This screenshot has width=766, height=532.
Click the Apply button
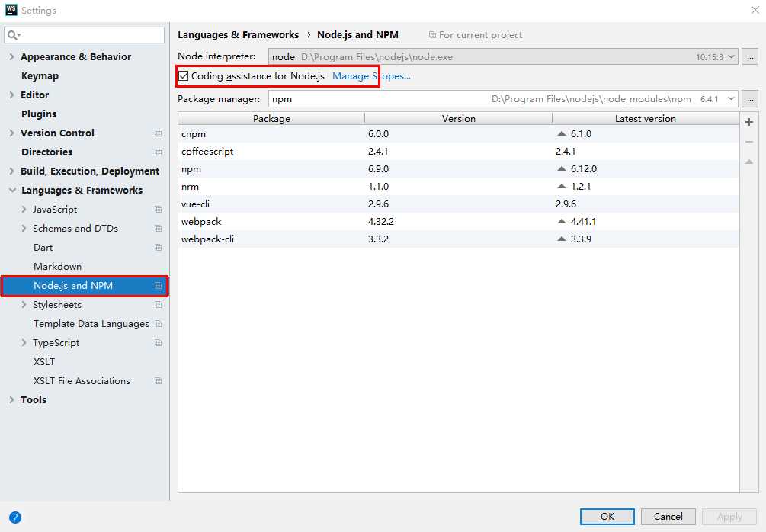pyautogui.click(x=729, y=516)
